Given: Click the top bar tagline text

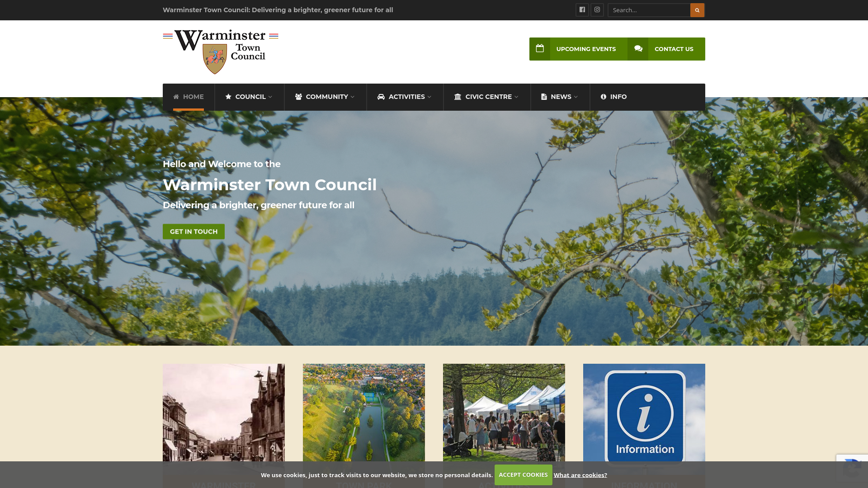Looking at the screenshot, I should coord(278,10).
